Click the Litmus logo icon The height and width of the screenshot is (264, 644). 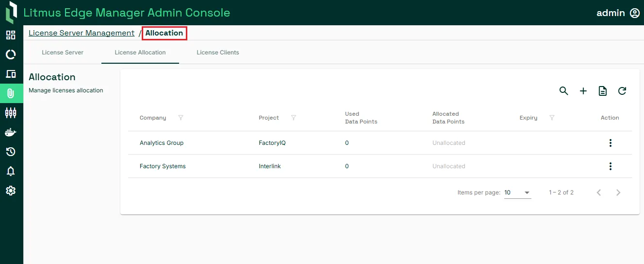pyautogui.click(x=11, y=13)
